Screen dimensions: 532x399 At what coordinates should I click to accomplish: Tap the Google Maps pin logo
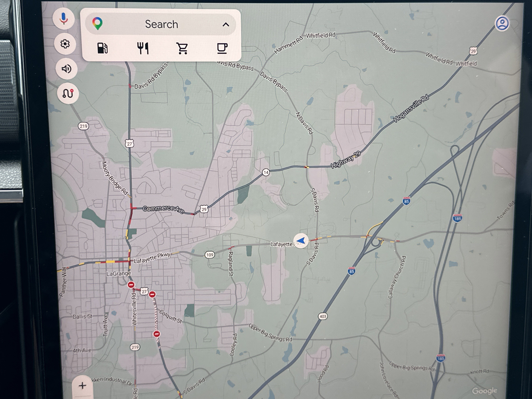97,24
